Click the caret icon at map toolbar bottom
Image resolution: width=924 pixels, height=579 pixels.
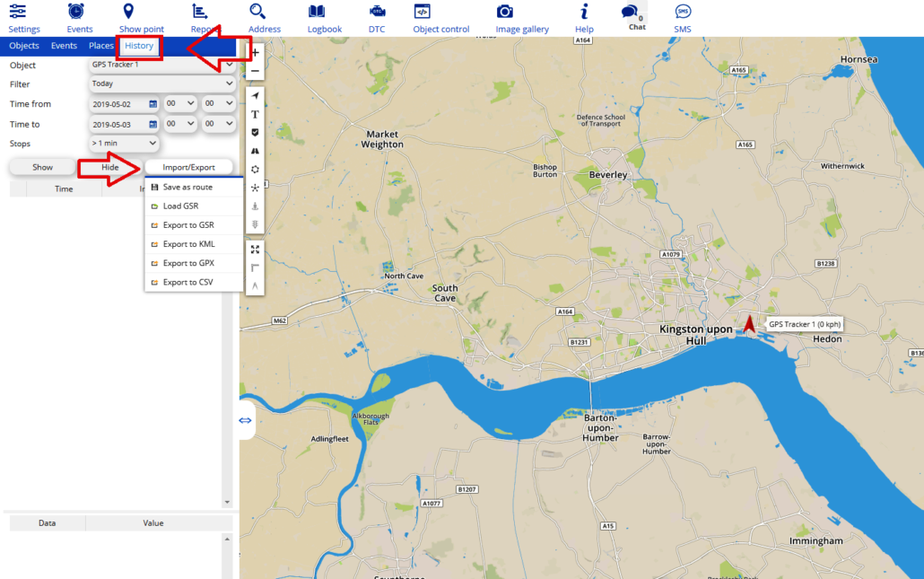pyautogui.click(x=255, y=286)
